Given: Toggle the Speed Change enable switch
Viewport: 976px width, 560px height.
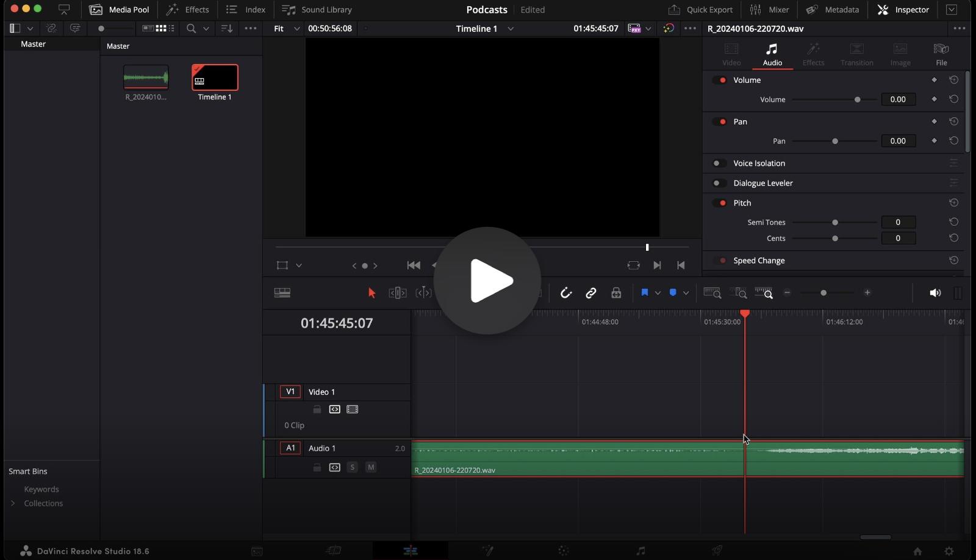Looking at the screenshot, I should (x=720, y=260).
